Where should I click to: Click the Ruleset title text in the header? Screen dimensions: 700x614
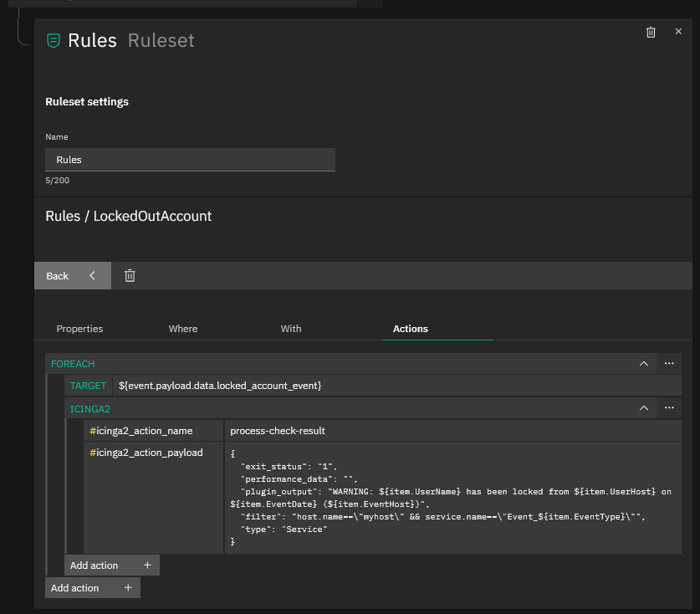161,41
